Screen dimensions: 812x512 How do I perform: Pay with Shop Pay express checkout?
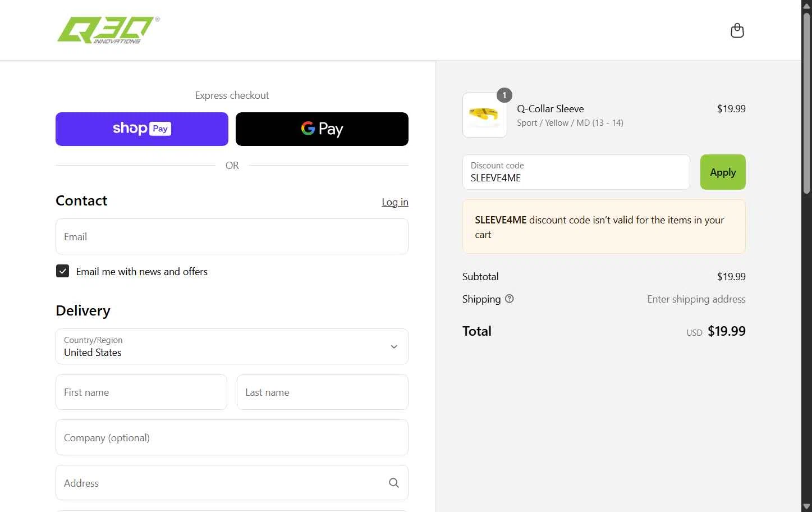point(142,129)
